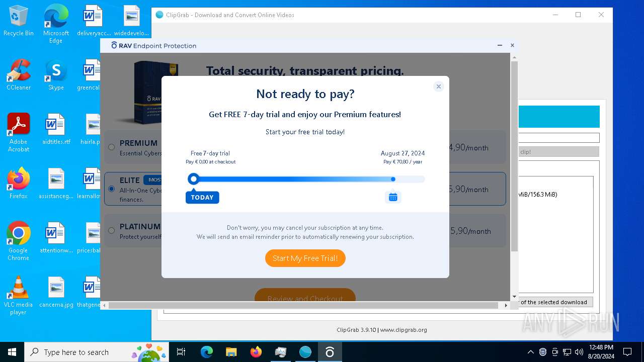Click the ClipGrab logo in title bar
644x362 pixels.
[159, 15]
